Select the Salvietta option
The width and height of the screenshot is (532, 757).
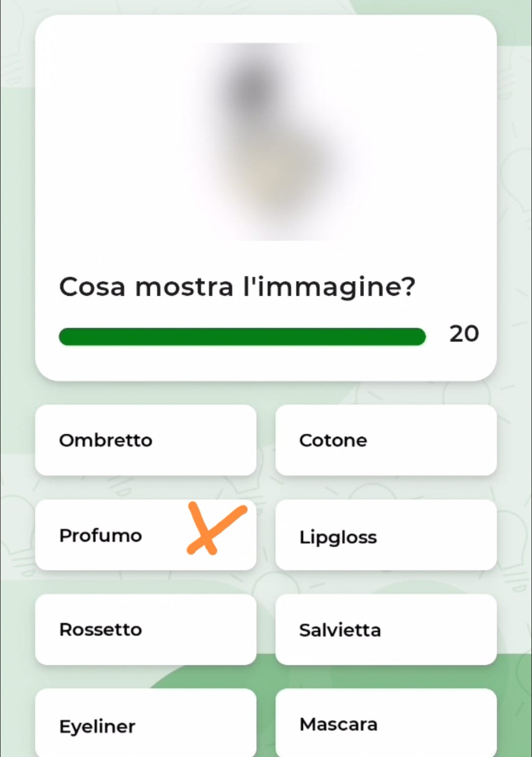point(386,629)
